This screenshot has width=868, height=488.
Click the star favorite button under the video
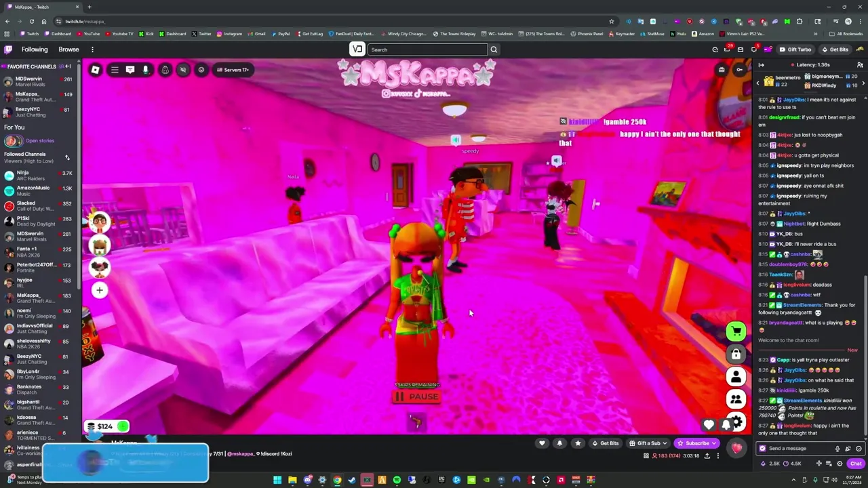pyautogui.click(x=578, y=443)
